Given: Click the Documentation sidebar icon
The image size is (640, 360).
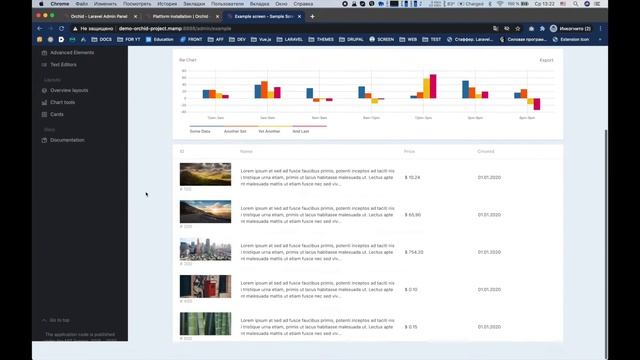Looking at the screenshot, I should tap(44, 140).
